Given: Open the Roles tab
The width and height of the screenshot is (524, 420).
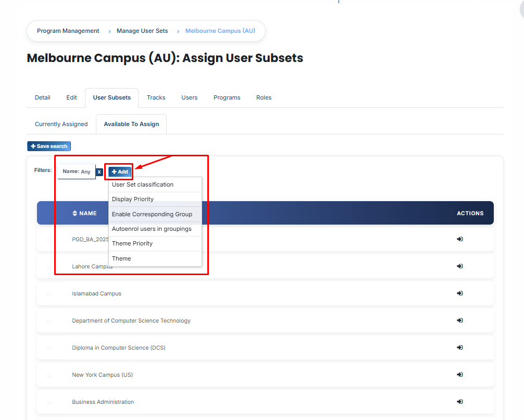Looking at the screenshot, I should (264, 97).
